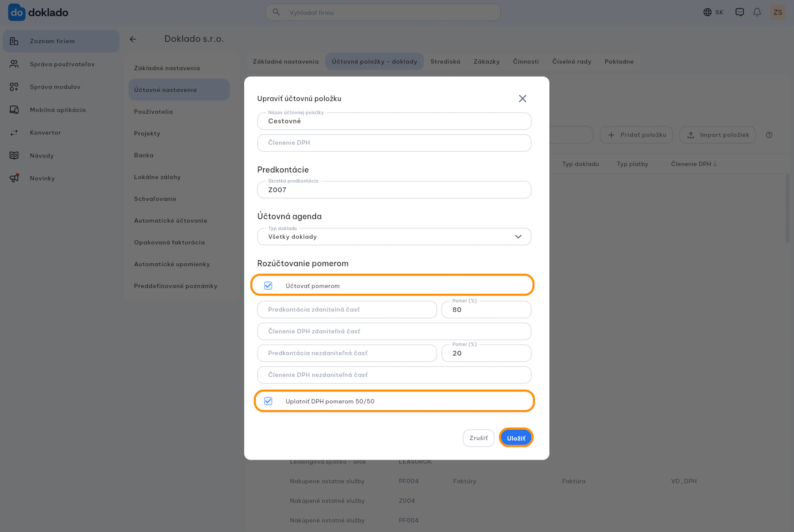Screen dimensions: 794x532
Task: Open Predkontácia nezdaniteľná časť field
Action: point(347,353)
